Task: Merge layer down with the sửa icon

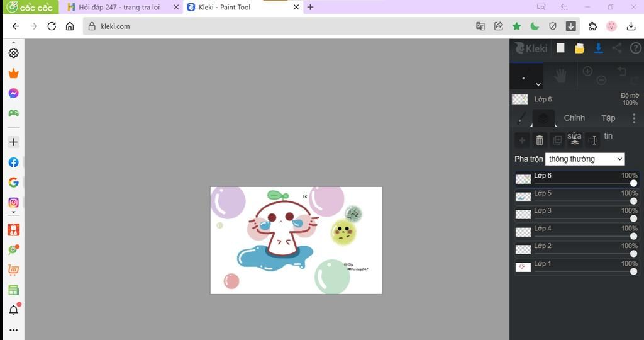Action: coord(575,140)
